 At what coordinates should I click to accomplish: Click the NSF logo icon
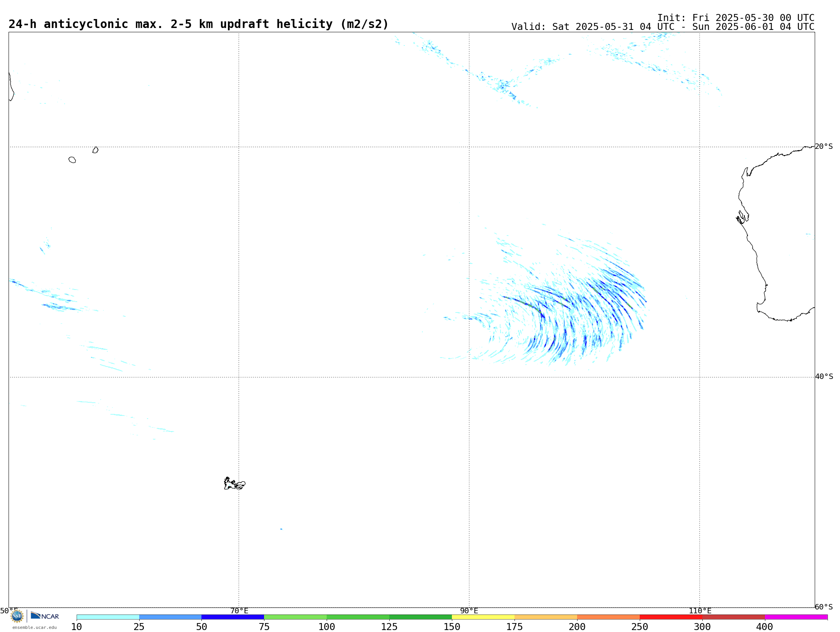[x=17, y=616]
